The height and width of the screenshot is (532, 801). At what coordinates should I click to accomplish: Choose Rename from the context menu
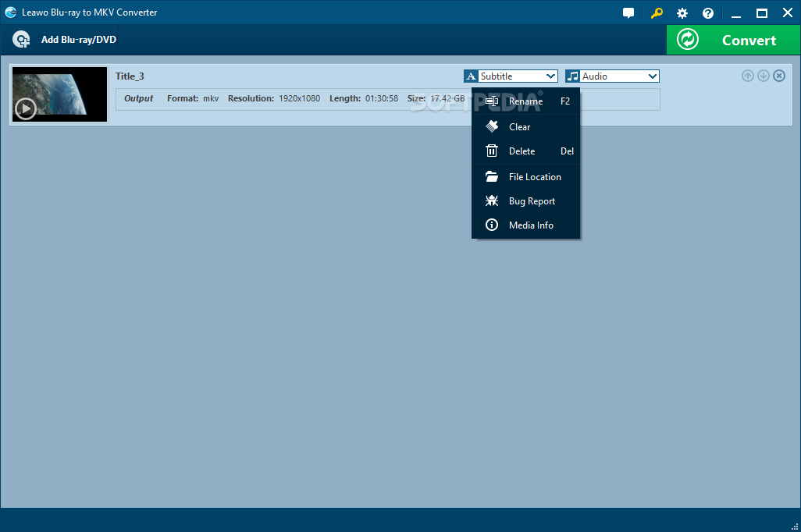[525, 101]
